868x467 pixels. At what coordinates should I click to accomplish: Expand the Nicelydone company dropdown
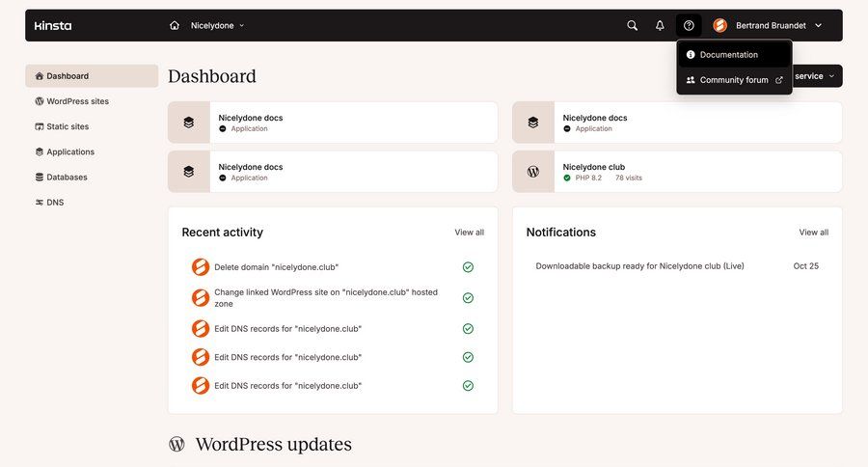(218, 25)
